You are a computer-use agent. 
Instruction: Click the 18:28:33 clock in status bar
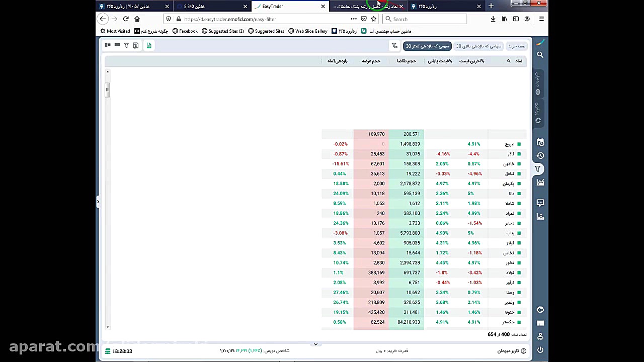click(x=122, y=351)
